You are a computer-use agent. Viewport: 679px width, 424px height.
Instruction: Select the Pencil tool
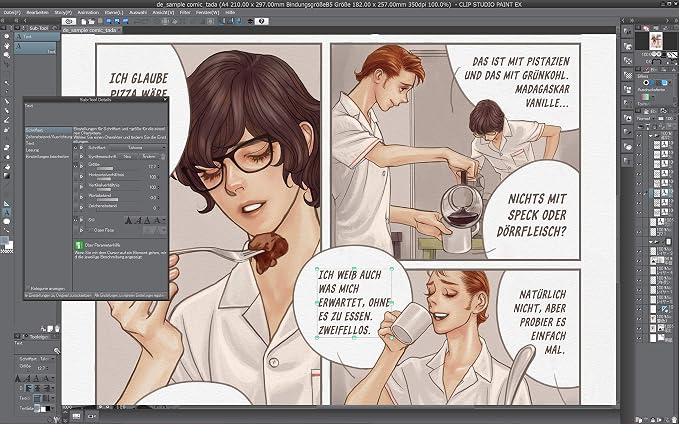click(6, 110)
